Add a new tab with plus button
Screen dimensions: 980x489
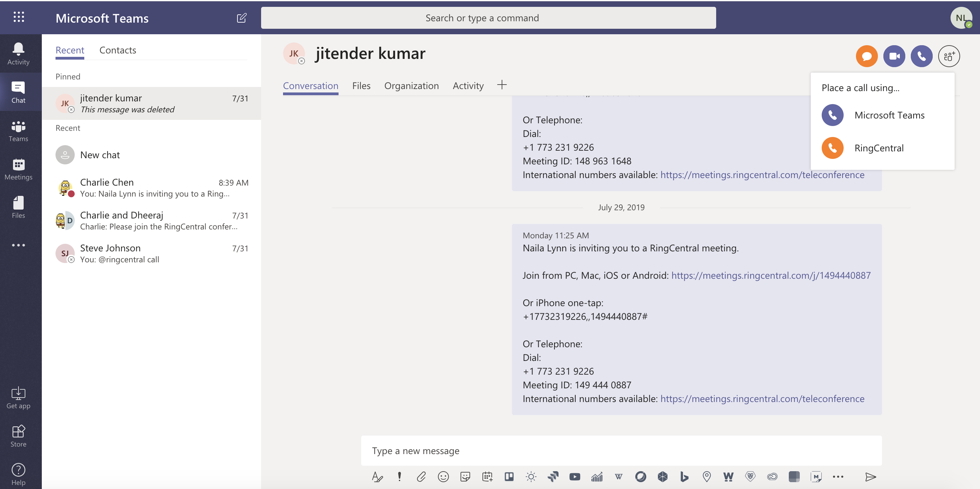[x=502, y=85]
